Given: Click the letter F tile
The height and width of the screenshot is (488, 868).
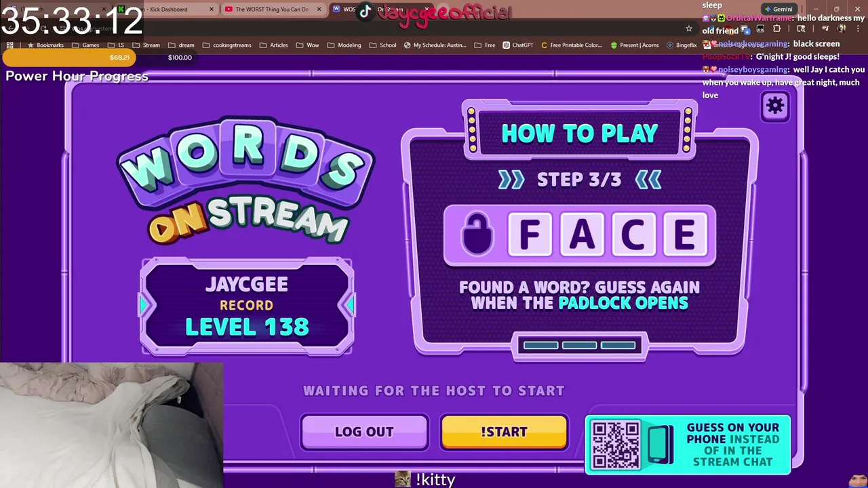Looking at the screenshot, I should pyautogui.click(x=530, y=235).
